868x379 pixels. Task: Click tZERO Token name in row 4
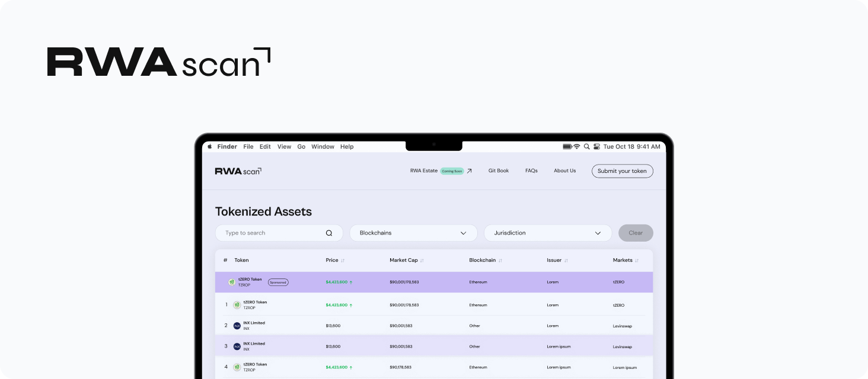coord(255,365)
